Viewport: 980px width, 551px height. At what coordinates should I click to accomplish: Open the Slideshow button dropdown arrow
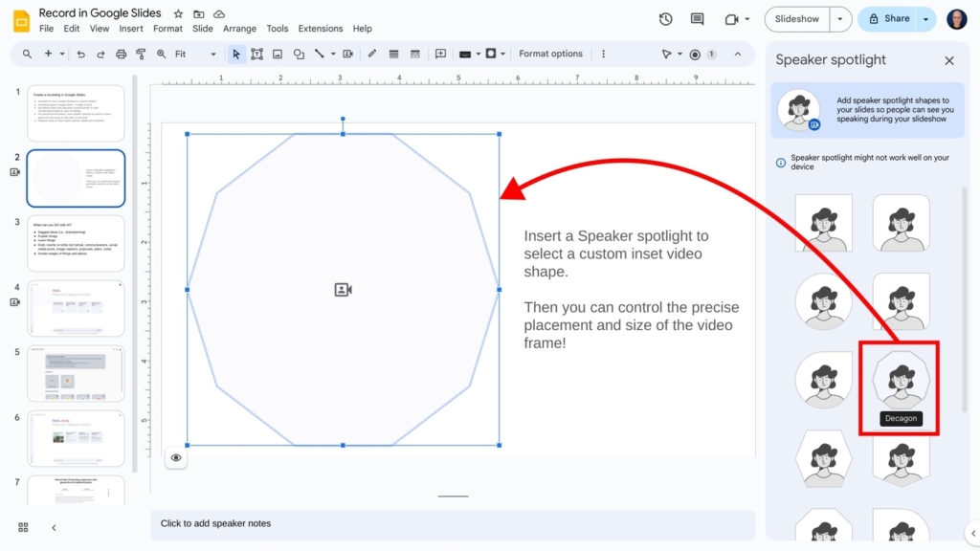[x=839, y=18]
